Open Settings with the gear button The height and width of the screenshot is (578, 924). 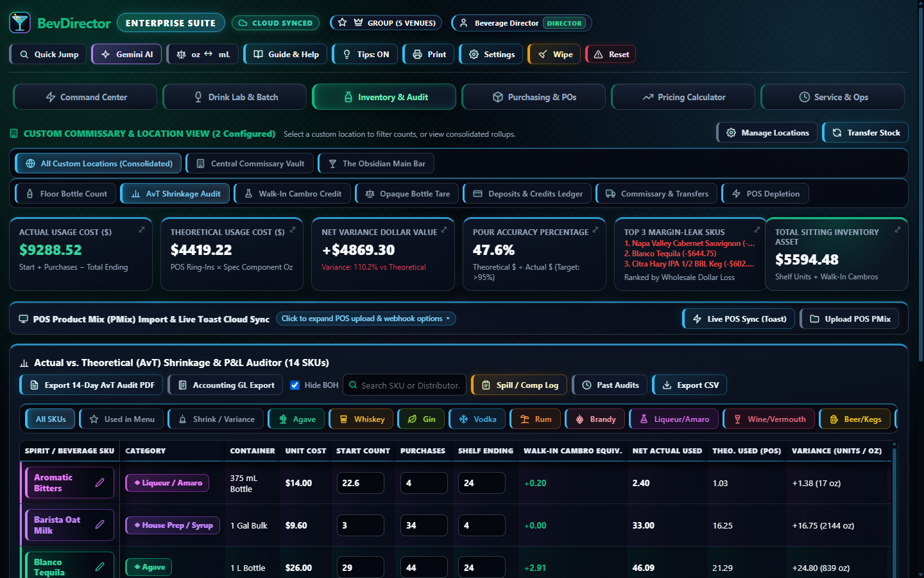pos(492,54)
